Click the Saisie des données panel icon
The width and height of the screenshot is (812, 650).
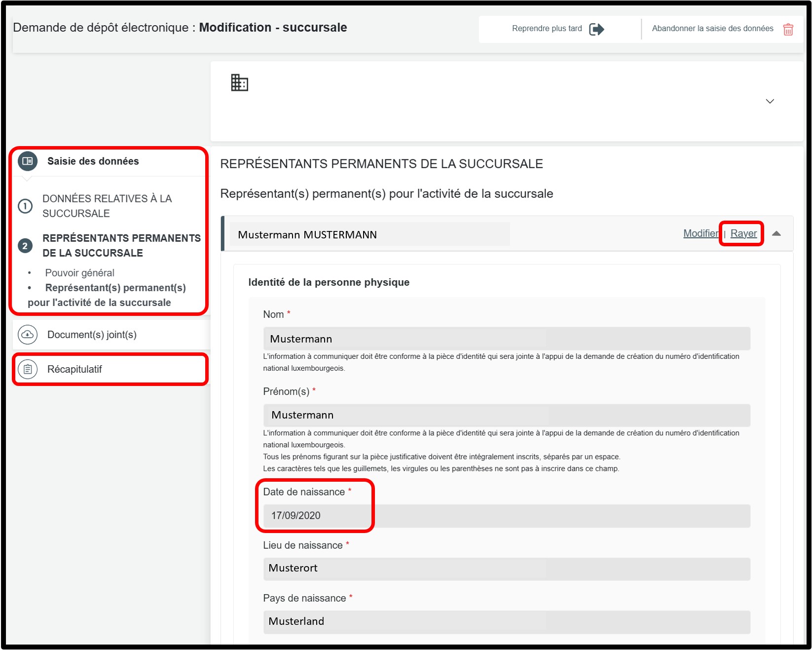(28, 161)
